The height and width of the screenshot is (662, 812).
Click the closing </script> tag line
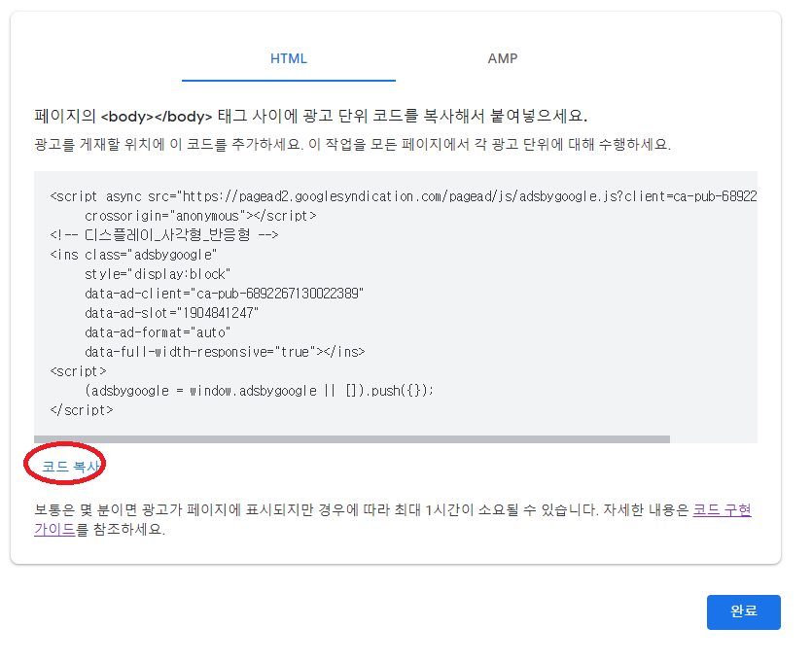click(82, 410)
